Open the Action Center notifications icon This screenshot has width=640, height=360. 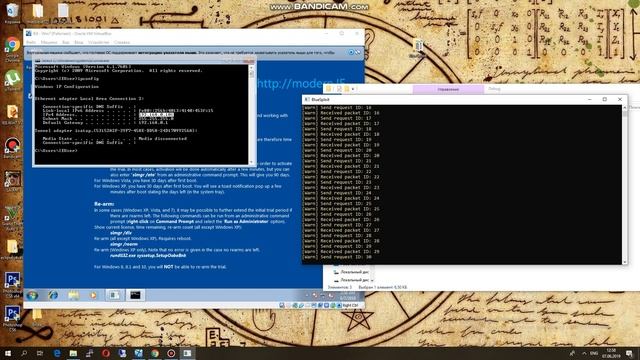coord(630,353)
